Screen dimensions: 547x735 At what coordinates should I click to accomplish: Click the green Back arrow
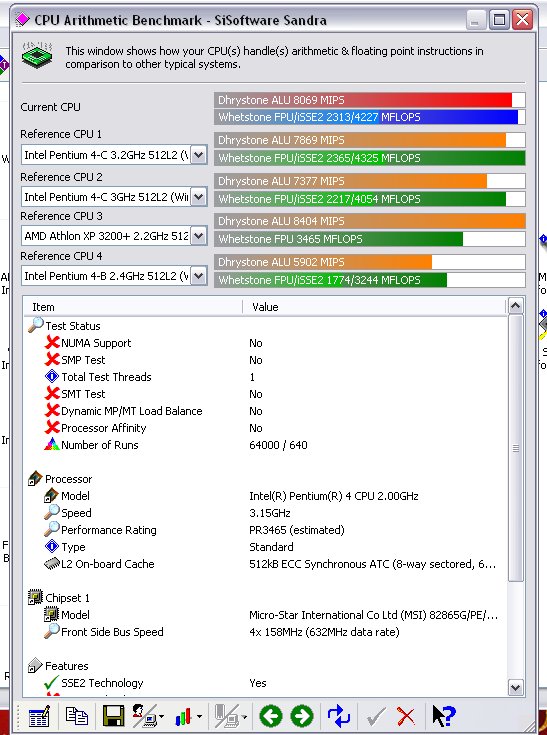pyautogui.click(x=271, y=716)
